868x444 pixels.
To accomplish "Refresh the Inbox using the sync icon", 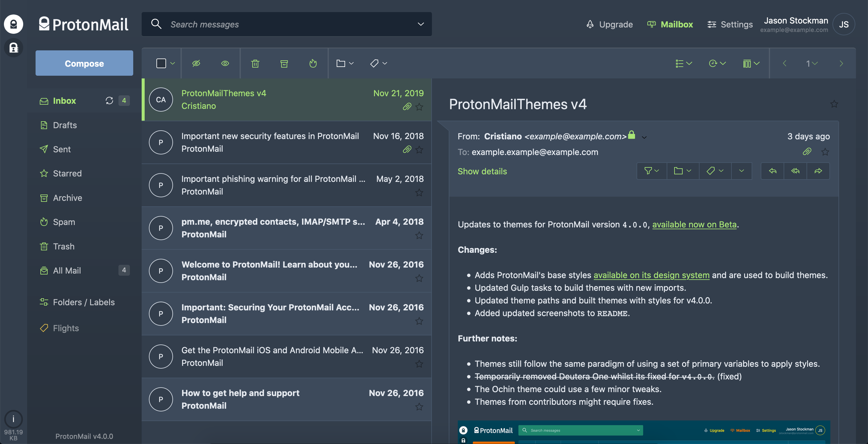I will [x=109, y=100].
